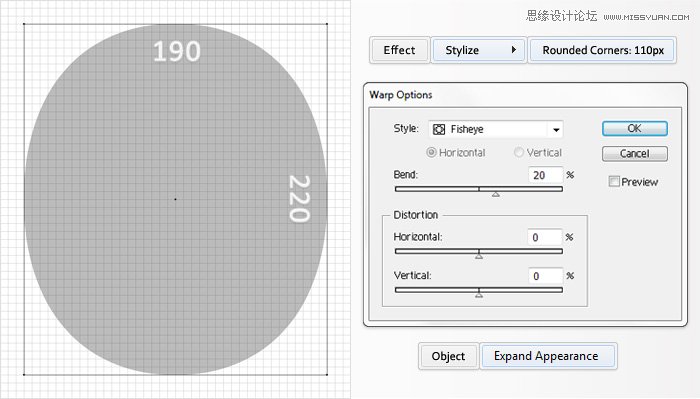
Task: Click the gray ellipse center point
Action: (x=175, y=199)
